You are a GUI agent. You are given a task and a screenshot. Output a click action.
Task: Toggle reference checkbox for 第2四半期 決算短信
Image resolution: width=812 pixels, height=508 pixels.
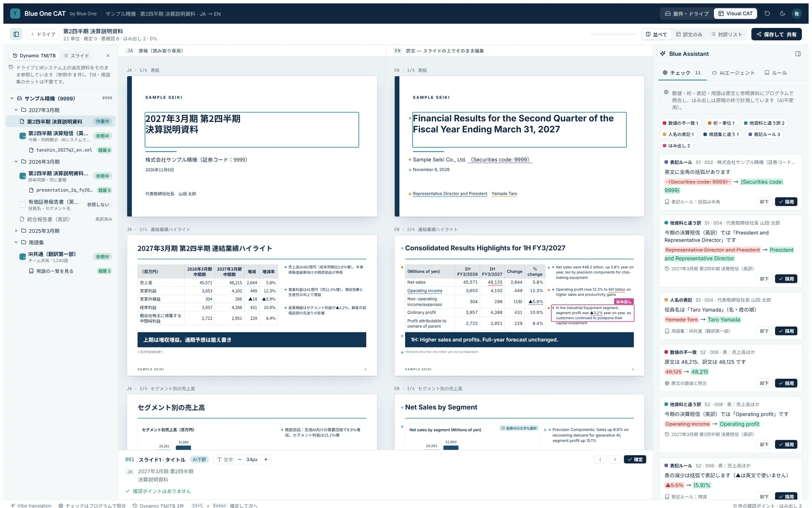[x=23, y=136]
